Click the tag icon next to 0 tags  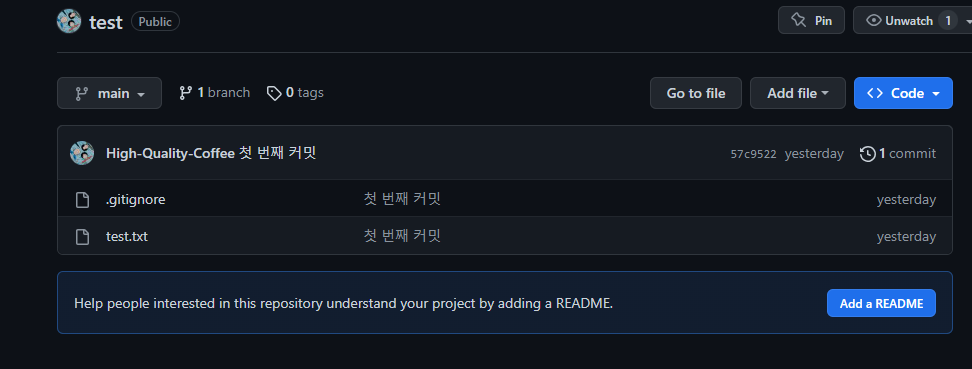273,93
